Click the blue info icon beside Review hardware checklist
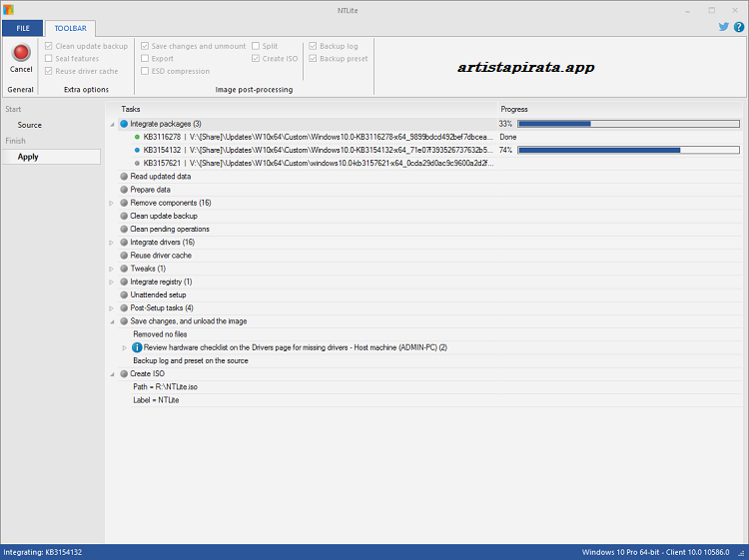This screenshot has height=560, width=749. 137,347
